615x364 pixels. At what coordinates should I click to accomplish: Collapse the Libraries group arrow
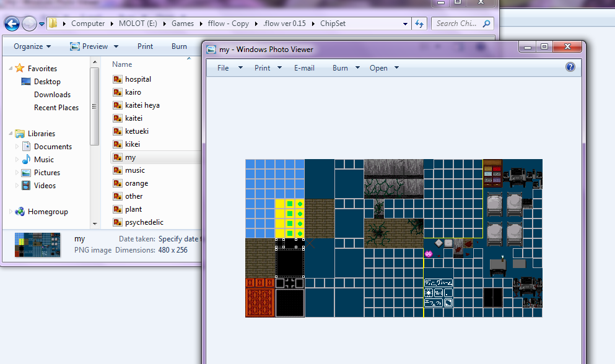[x=11, y=133]
